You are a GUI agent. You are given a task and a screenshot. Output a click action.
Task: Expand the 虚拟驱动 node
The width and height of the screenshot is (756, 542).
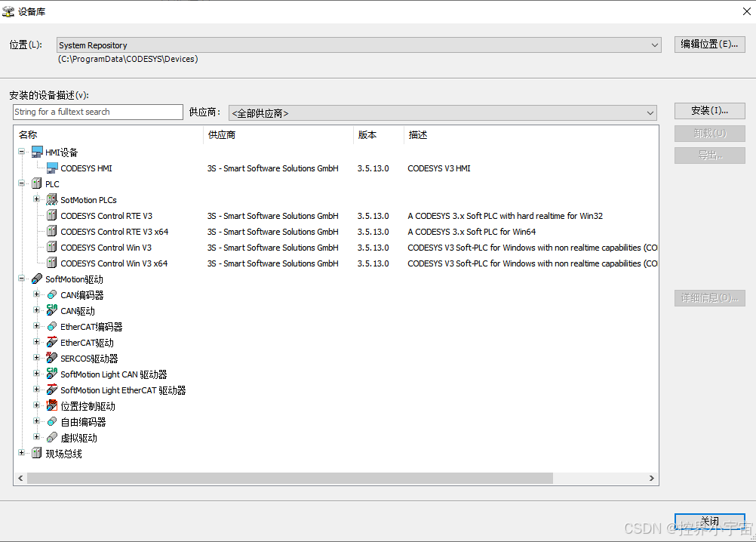pos(37,437)
